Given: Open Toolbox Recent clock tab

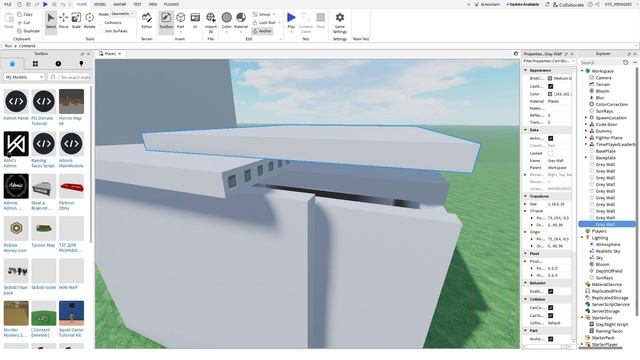Looking at the screenshot, I should tap(58, 64).
